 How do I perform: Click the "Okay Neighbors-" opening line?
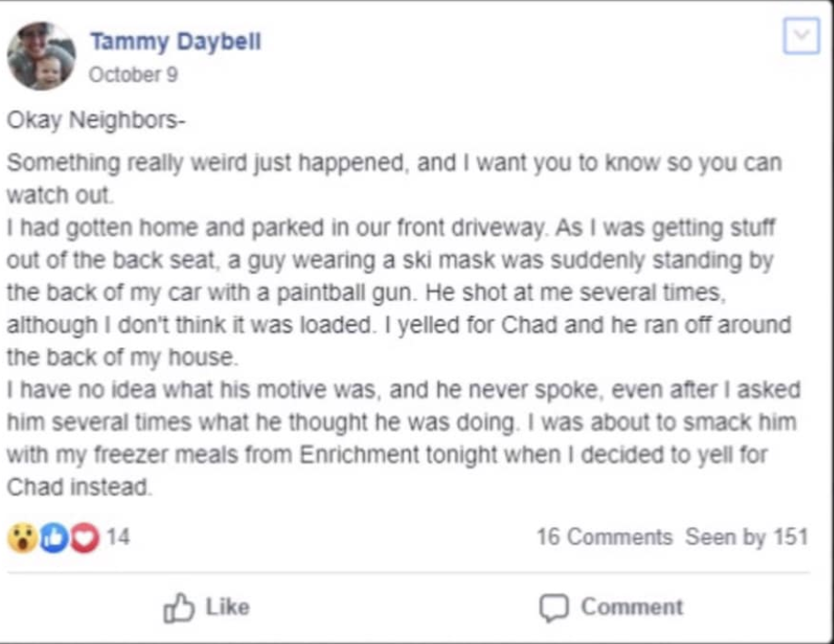click(x=96, y=120)
